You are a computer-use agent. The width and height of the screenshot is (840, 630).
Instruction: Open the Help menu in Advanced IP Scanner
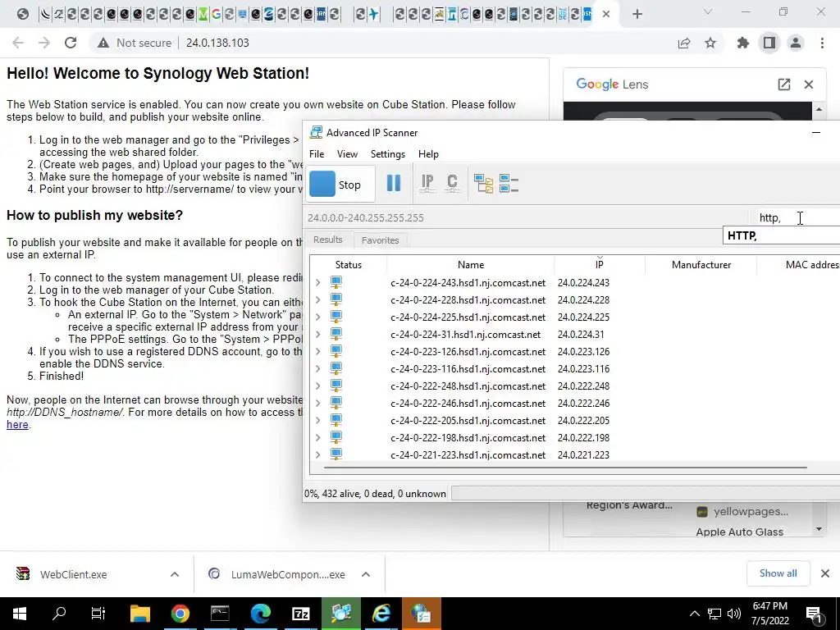pyautogui.click(x=428, y=154)
